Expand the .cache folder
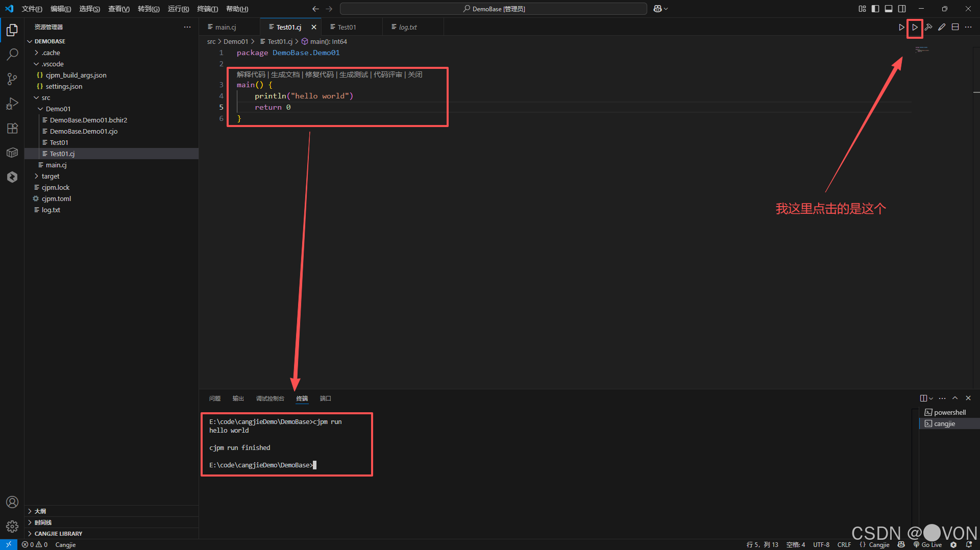 36,53
